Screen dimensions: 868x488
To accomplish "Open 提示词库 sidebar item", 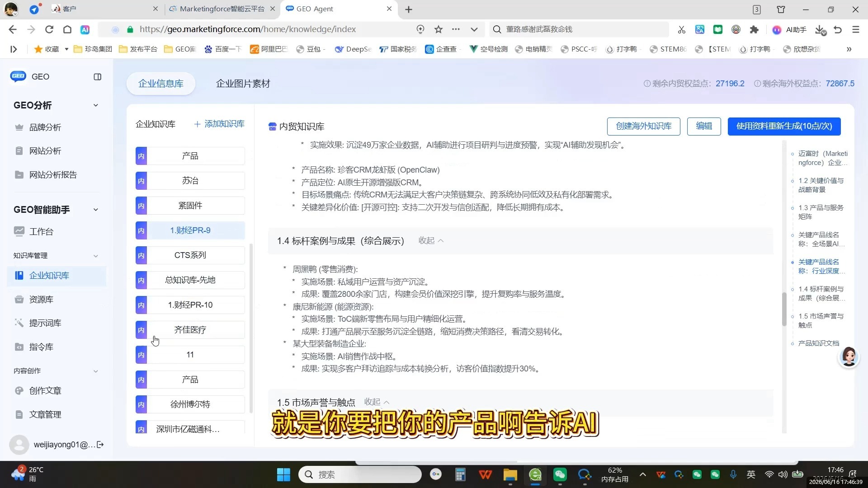I will click(x=45, y=323).
